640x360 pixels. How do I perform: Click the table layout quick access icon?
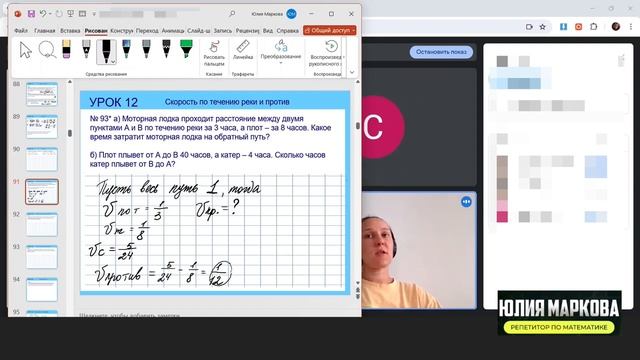pyautogui.click(x=82, y=14)
